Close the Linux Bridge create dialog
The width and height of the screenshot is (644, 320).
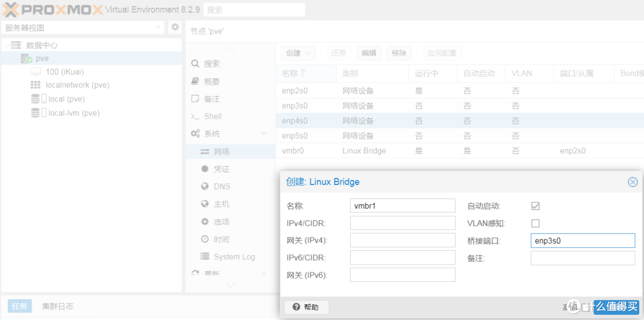tap(633, 182)
